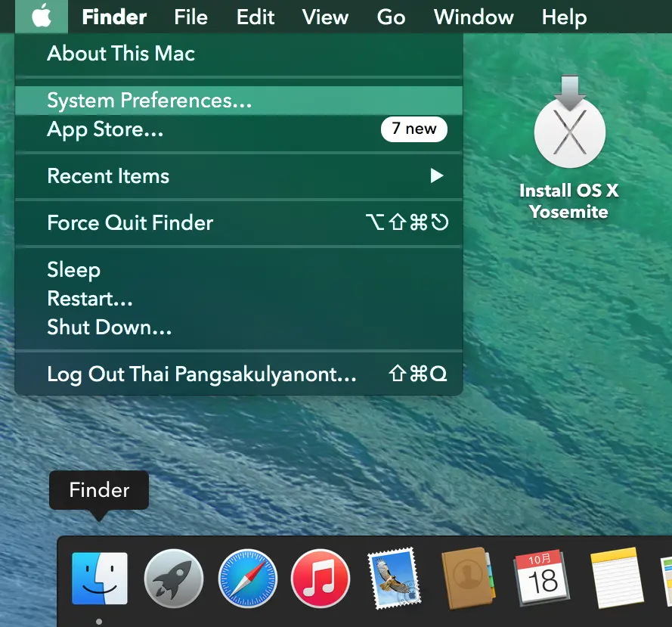Open Calendar showing date 18
The height and width of the screenshot is (627, 672).
542,579
